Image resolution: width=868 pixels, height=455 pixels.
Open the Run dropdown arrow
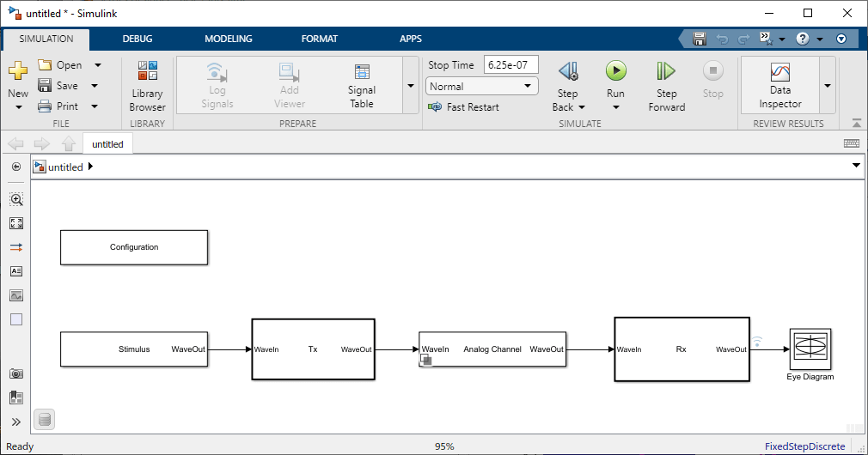click(x=615, y=107)
